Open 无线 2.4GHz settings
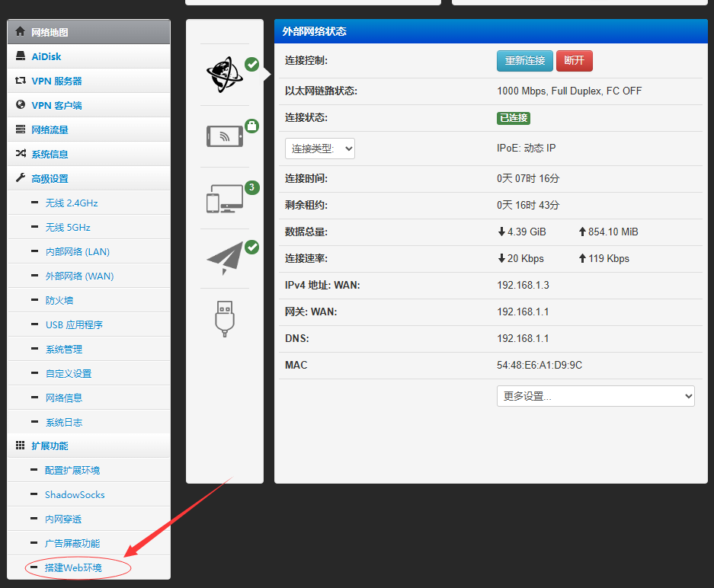 (72, 203)
